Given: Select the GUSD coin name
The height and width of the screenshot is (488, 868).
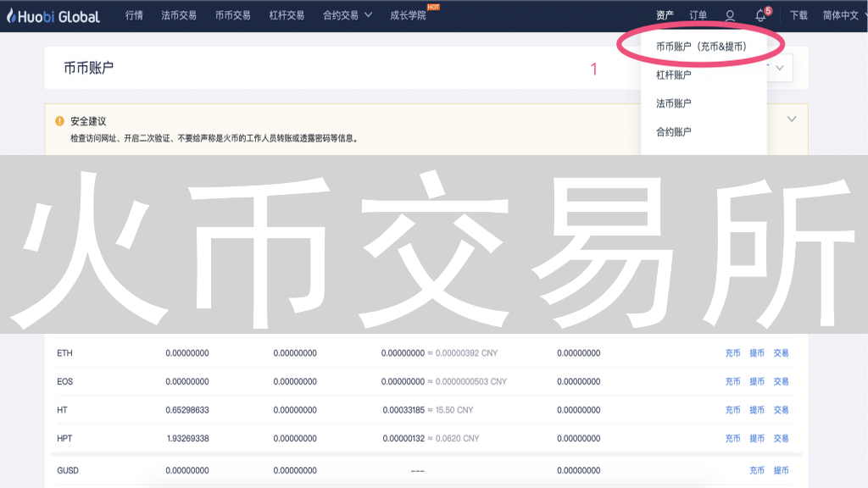Looking at the screenshot, I should pyautogui.click(x=68, y=470).
